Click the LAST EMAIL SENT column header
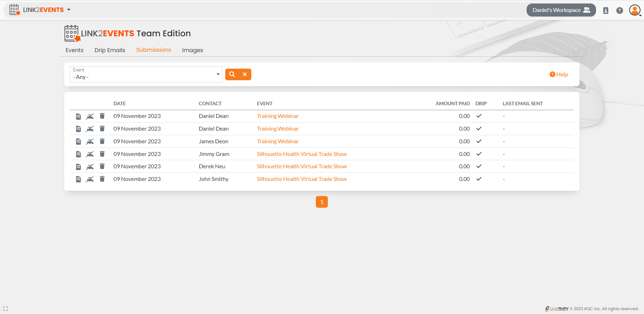The height and width of the screenshot is (314, 644). coord(523,103)
